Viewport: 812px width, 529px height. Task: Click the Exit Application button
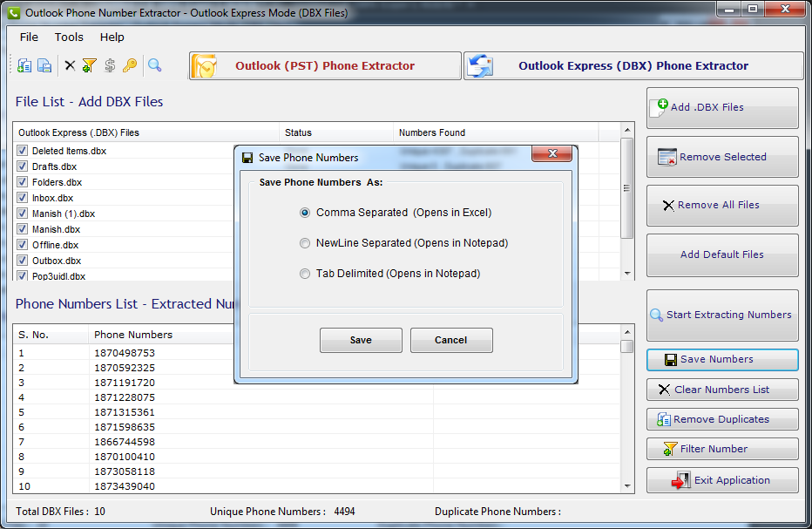pyautogui.click(x=722, y=480)
